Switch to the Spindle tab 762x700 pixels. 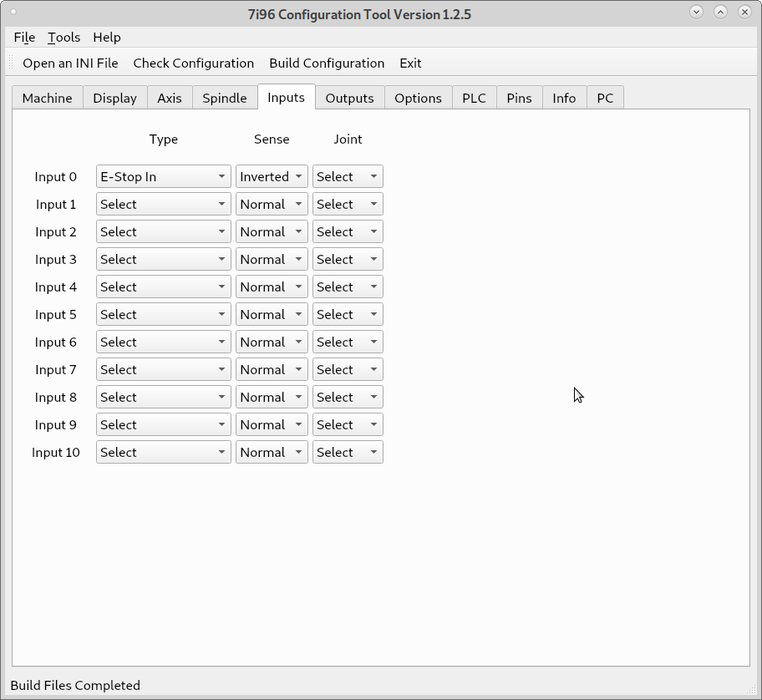(225, 98)
